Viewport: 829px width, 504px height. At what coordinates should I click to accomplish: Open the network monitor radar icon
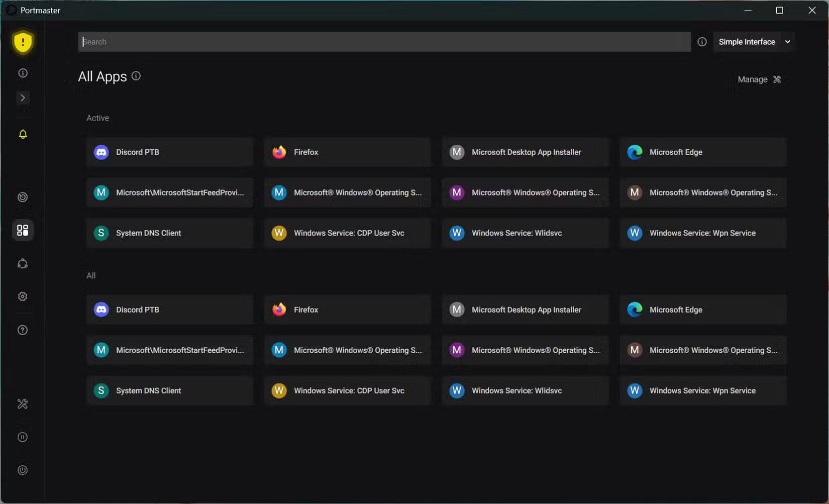pos(23,197)
